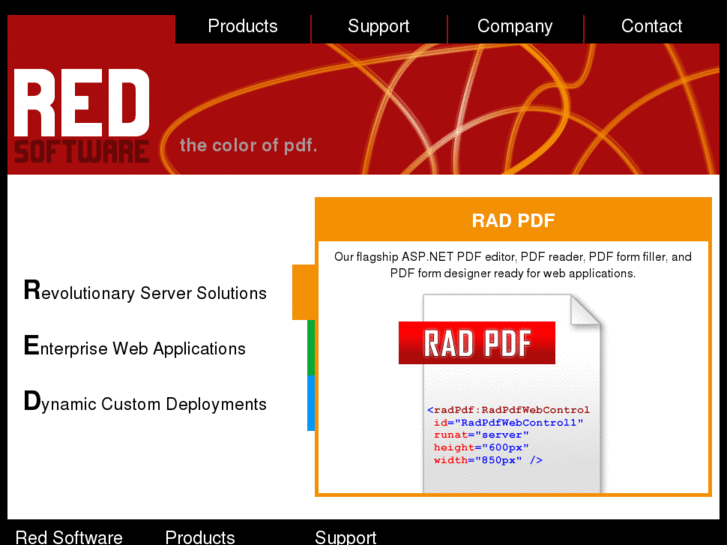Click the footer Support link
This screenshot has height=545, width=727.
click(345, 538)
